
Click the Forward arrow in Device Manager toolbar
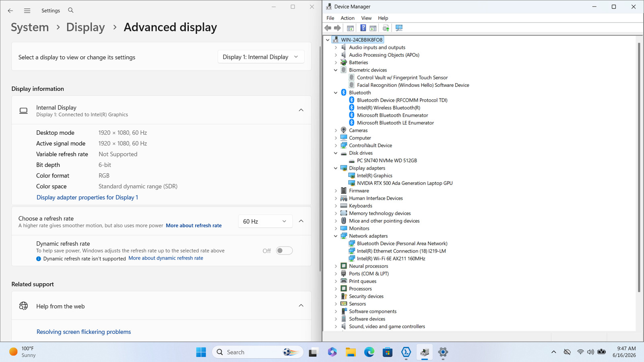click(337, 28)
